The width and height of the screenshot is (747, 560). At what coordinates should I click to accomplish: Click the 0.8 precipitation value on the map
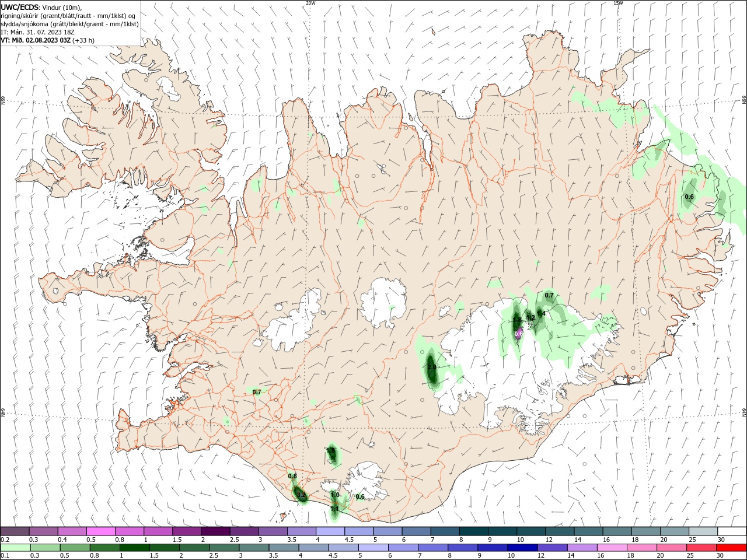[x=293, y=476]
